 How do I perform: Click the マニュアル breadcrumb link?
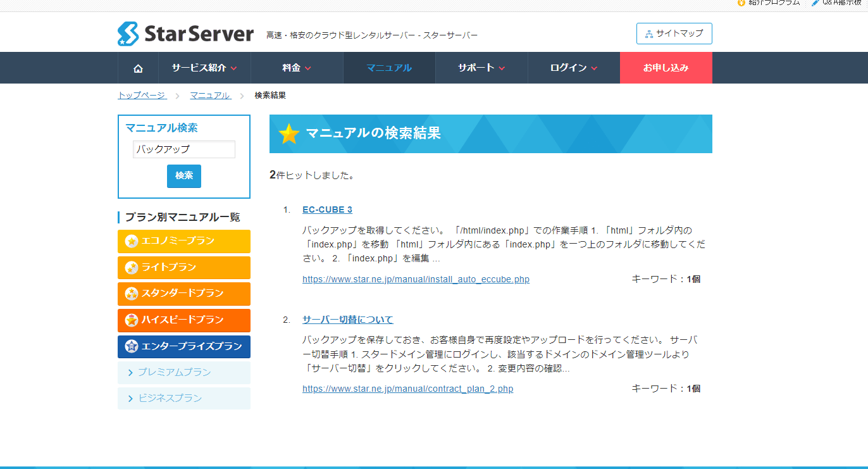[211, 96]
